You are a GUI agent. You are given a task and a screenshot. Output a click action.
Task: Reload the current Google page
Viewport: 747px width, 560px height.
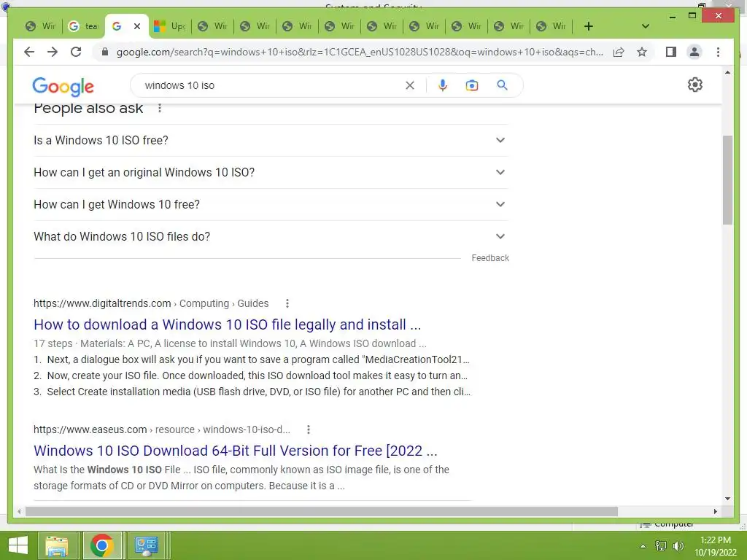pos(76,52)
